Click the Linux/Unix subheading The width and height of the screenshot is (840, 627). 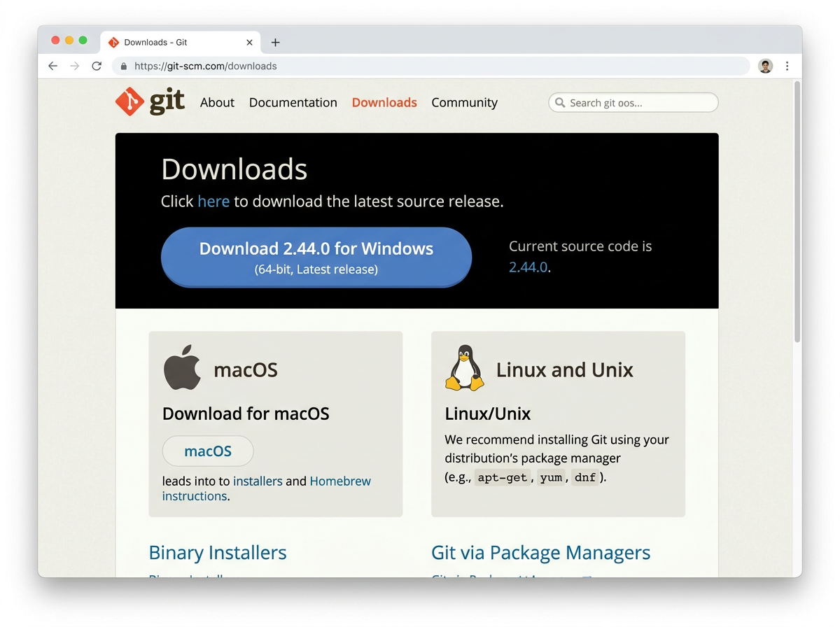pyautogui.click(x=488, y=414)
